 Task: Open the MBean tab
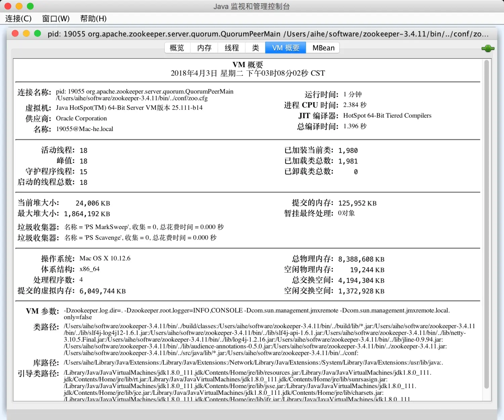pos(323,48)
